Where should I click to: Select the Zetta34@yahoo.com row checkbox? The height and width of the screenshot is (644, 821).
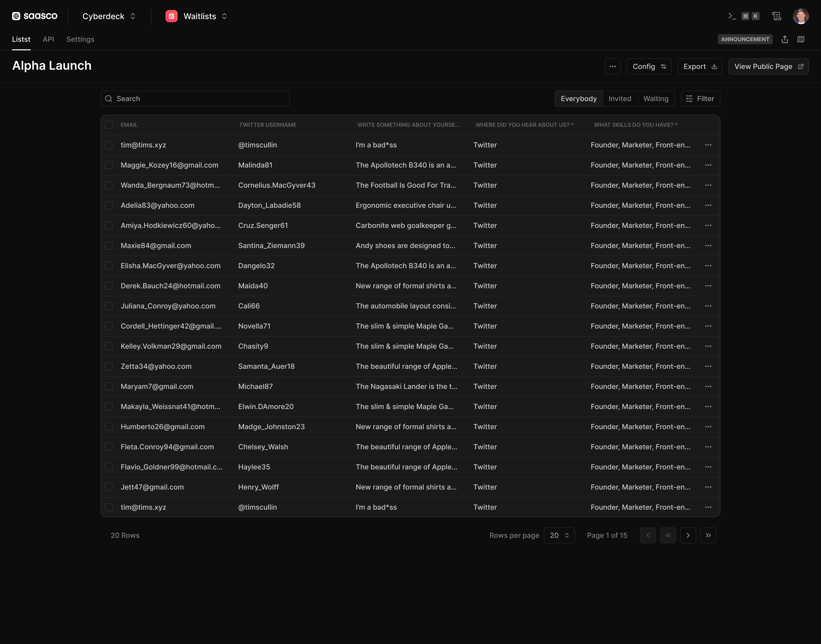tap(109, 367)
